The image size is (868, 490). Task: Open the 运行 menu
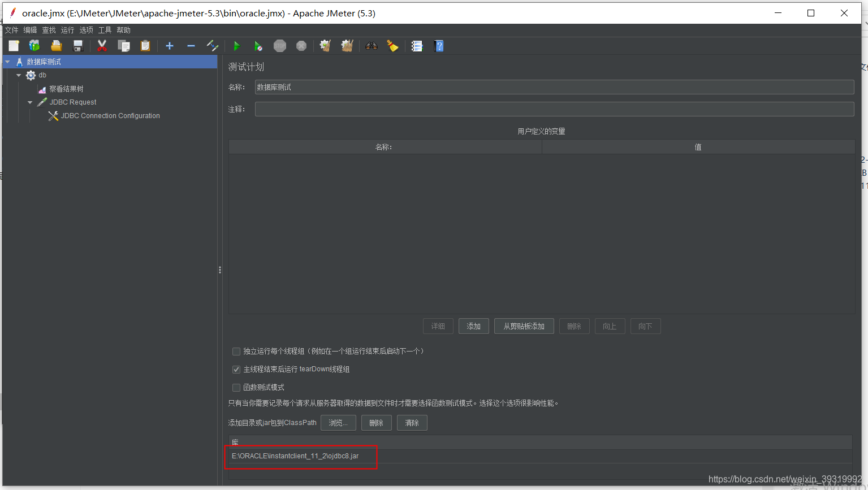coord(67,30)
